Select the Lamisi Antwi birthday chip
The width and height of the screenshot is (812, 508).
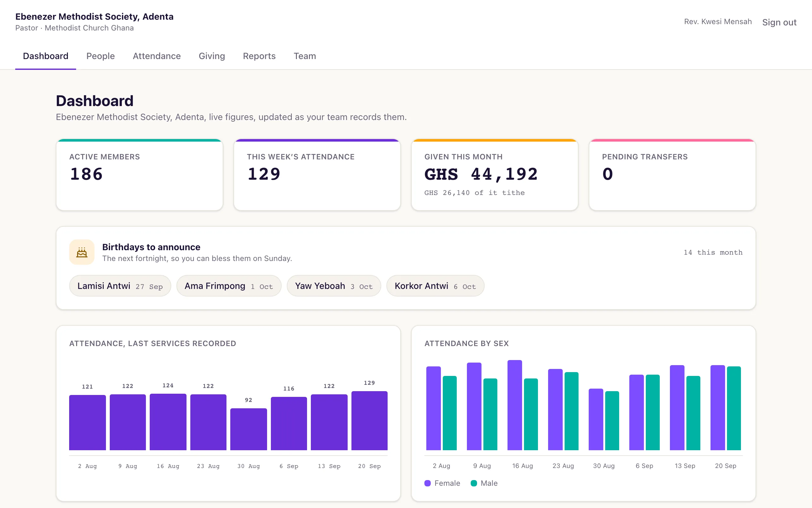120,286
